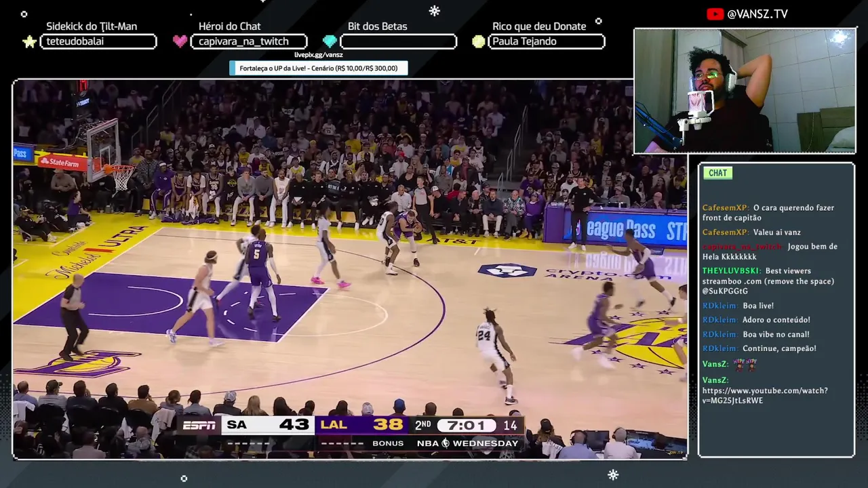This screenshot has width=868, height=488.
Task: Click the BONUS indicator on scoreboard
Action: pos(388,443)
